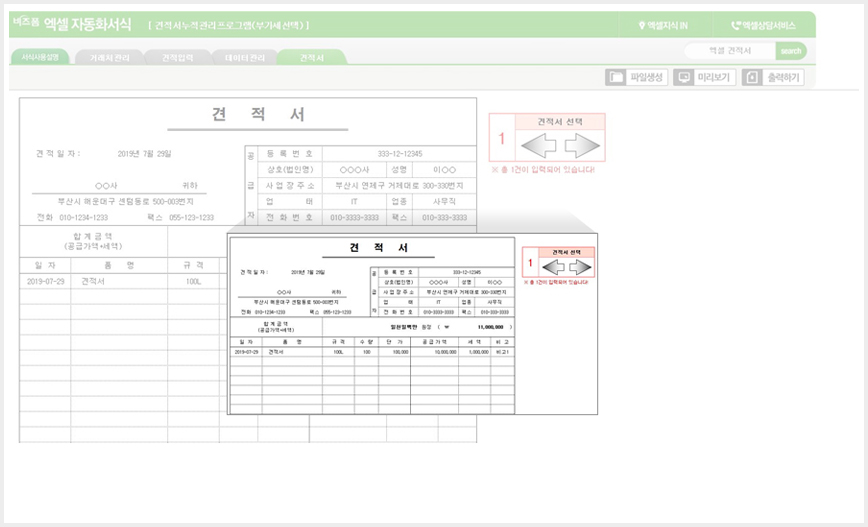This screenshot has width=868, height=527.
Task: Click the monitor icon on 미리보기
Action: (684, 78)
